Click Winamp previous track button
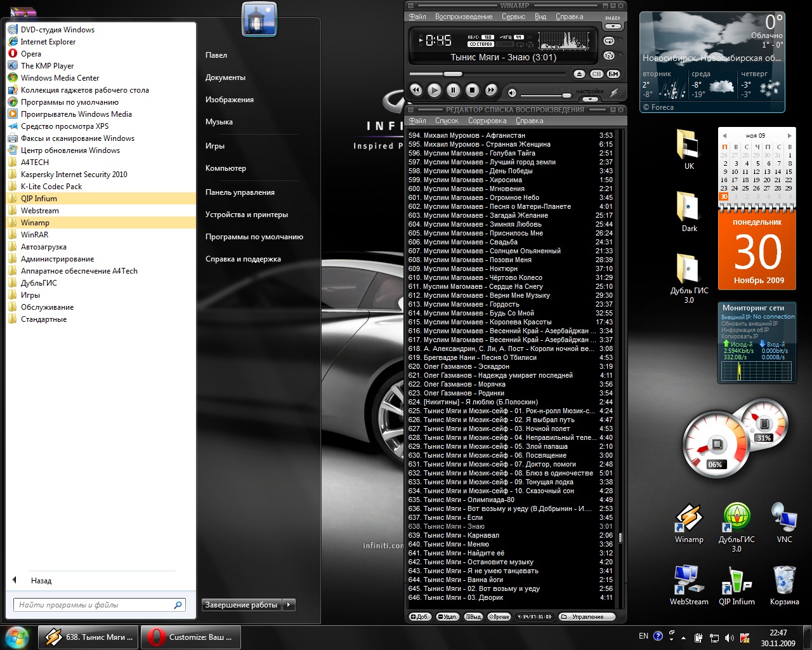The image size is (812, 650). pyautogui.click(x=416, y=90)
